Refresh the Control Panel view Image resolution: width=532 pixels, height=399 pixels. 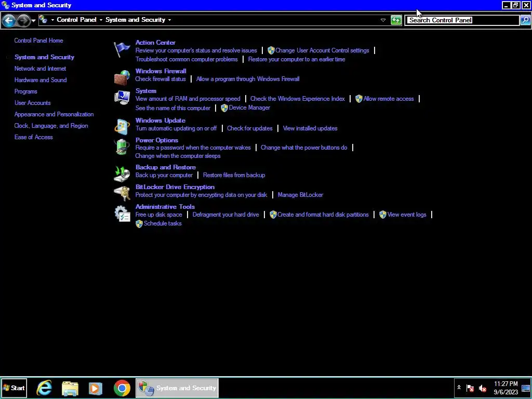pyautogui.click(x=396, y=20)
